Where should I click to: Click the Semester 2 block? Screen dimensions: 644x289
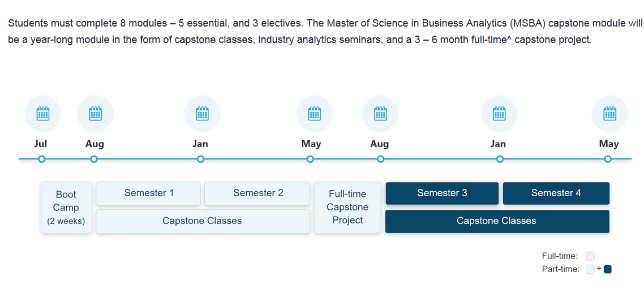257,193
